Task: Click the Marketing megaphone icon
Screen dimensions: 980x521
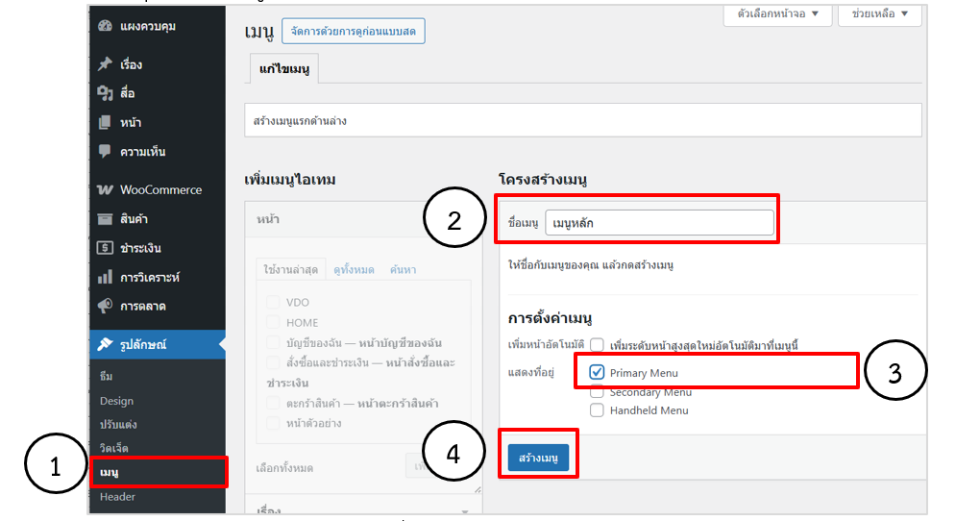Action: pyautogui.click(x=105, y=307)
